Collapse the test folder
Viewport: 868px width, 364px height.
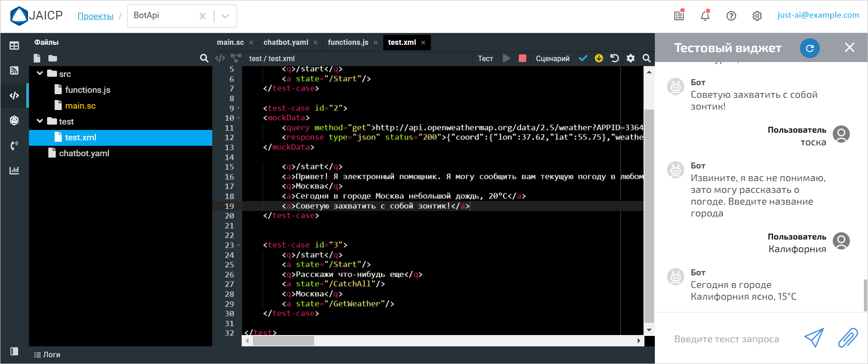pyautogui.click(x=40, y=121)
